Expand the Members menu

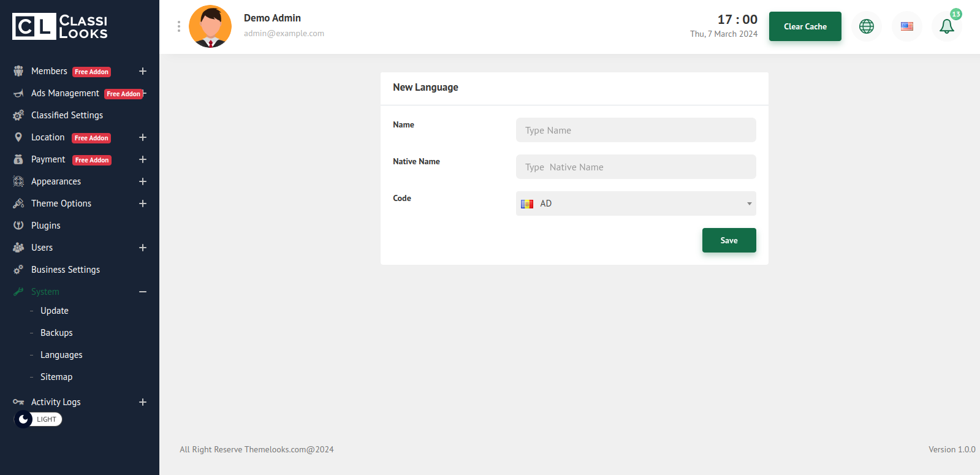point(142,71)
